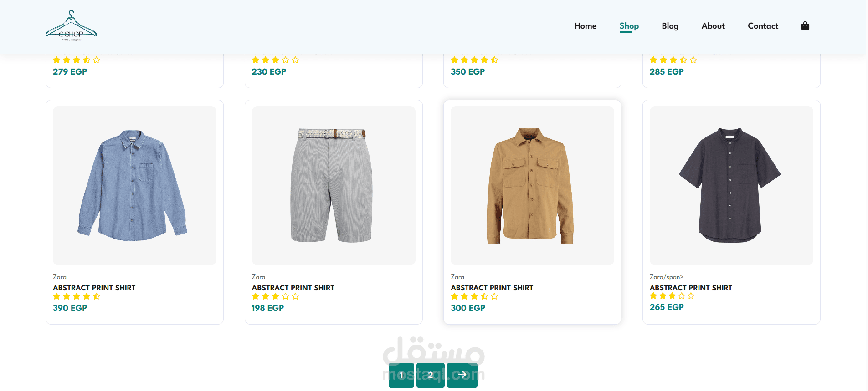
Task: Open the Contact page link
Action: pyautogui.click(x=763, y=26)
